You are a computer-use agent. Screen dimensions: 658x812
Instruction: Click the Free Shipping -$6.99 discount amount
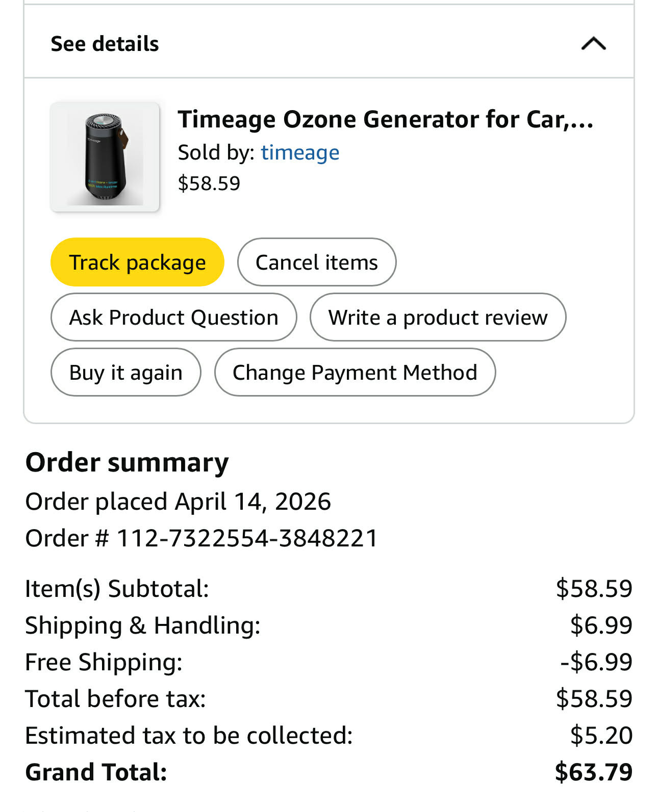(596, 662)
